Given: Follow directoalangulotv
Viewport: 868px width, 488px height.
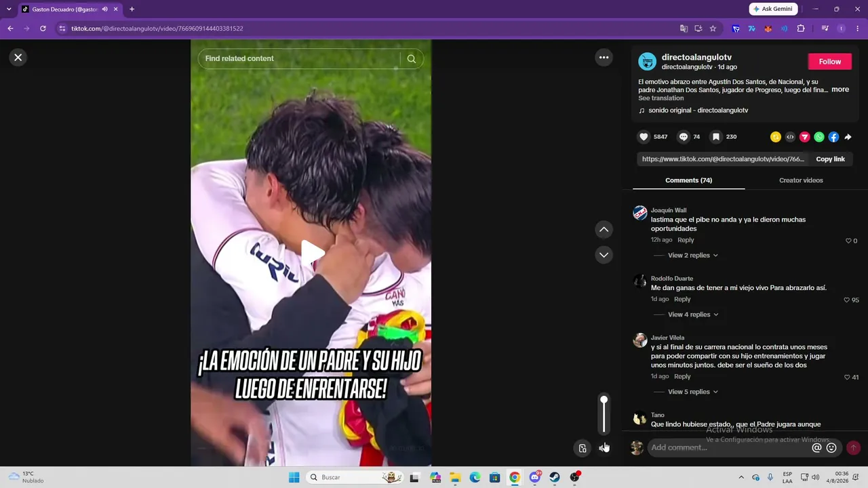Looking at the screenshot, I should (829, 62).
